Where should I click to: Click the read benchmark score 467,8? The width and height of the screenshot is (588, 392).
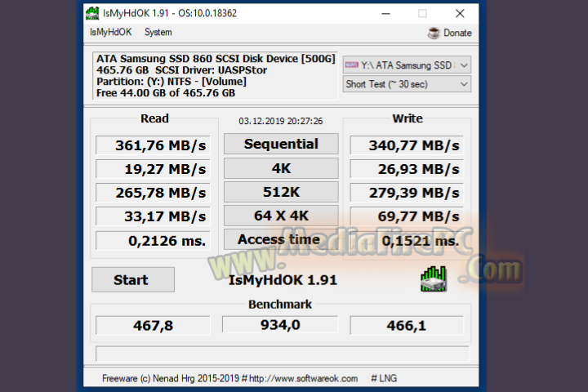[x=153, y=325]
